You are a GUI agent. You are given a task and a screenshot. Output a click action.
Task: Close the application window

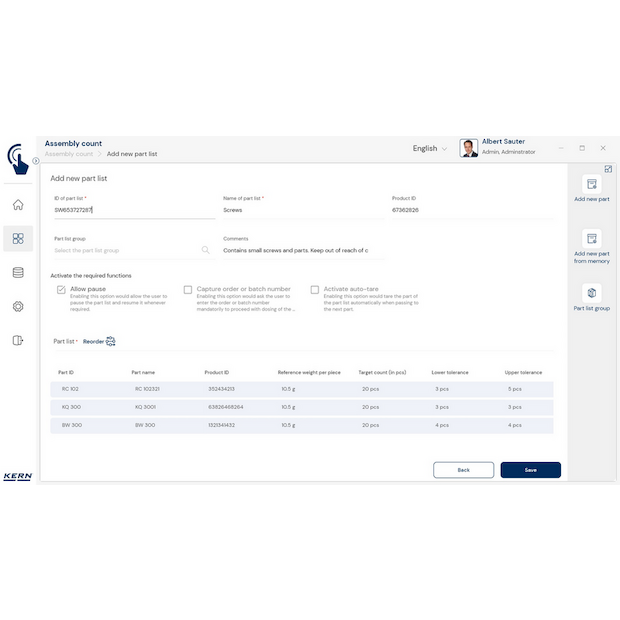point(603,148)
